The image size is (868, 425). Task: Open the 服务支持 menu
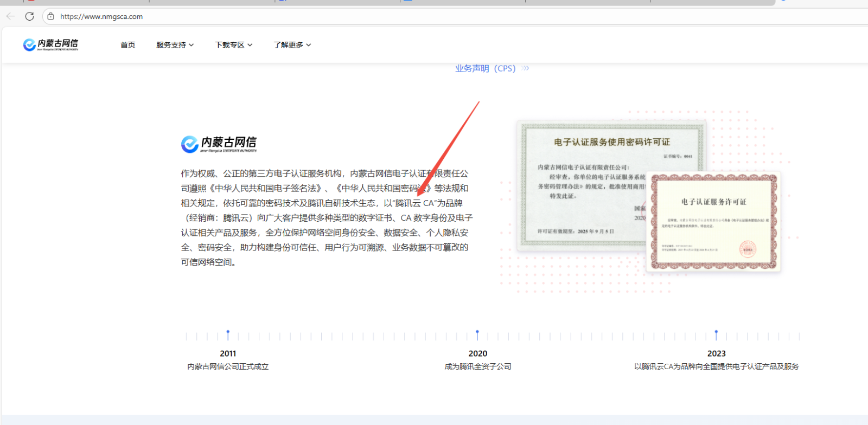pyautogui.click(x=175, y=45)
